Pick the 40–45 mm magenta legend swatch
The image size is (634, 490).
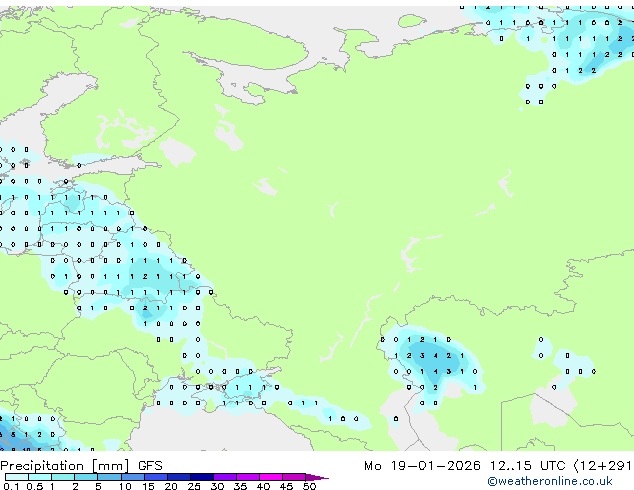pos(271,477)
